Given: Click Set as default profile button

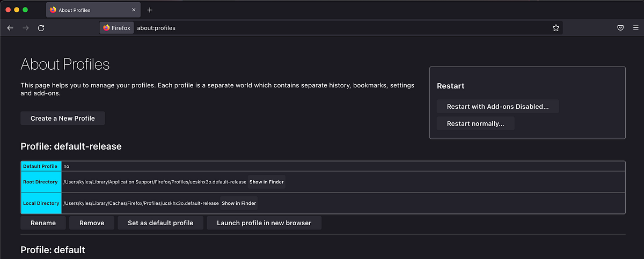Looking at the screenshot, I should pyautogui.click(x=160, y=223).
